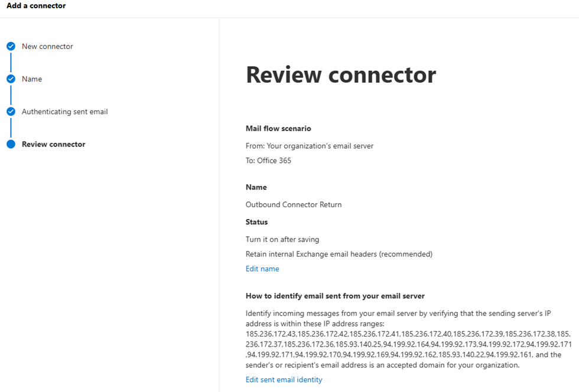579x392 pixels.
Task: Click the Authenticating sent email checkmark icon
Action: [11, 111]
